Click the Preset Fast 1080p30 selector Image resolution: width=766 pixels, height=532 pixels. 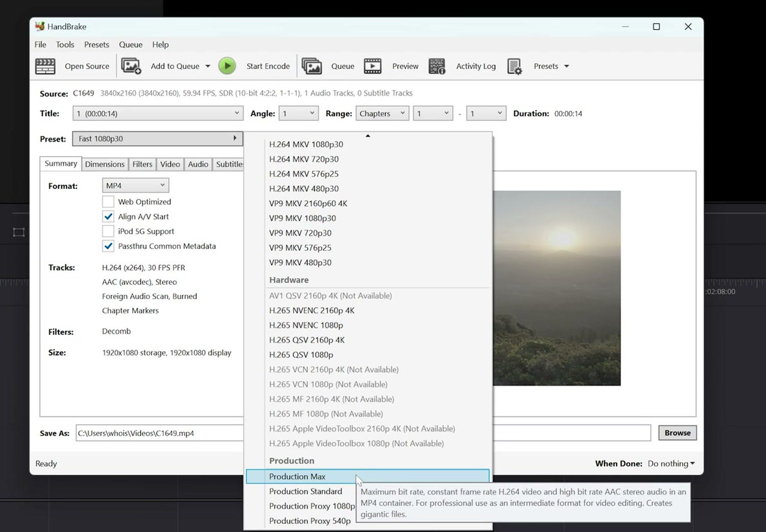[158, 138]
